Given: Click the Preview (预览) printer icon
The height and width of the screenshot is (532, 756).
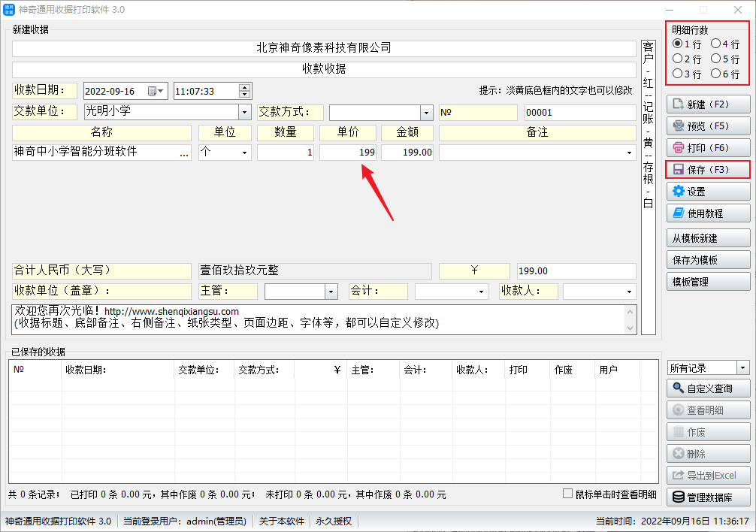Looking at the screenshot, I should 678,126.
